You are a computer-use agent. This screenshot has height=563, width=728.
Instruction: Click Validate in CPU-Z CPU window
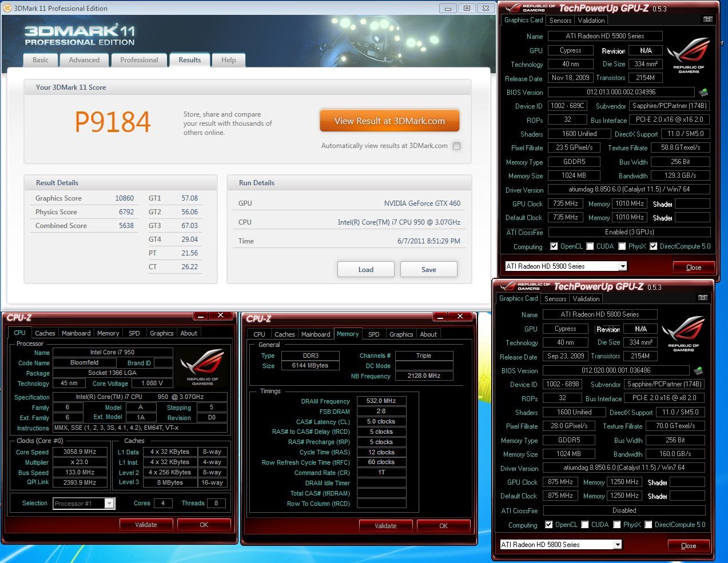pyautogui.click(x=146, y=525)
